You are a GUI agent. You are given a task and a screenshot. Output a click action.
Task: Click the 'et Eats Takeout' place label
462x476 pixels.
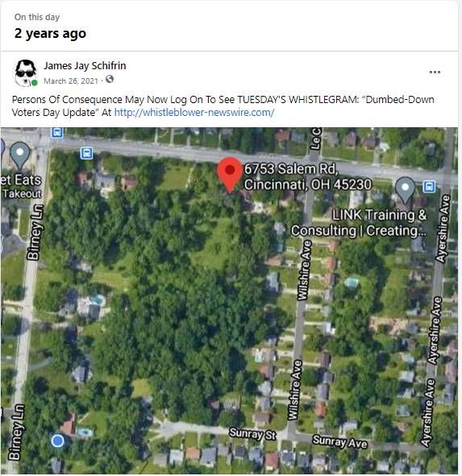pyautogui.click(x=21, y=186)
